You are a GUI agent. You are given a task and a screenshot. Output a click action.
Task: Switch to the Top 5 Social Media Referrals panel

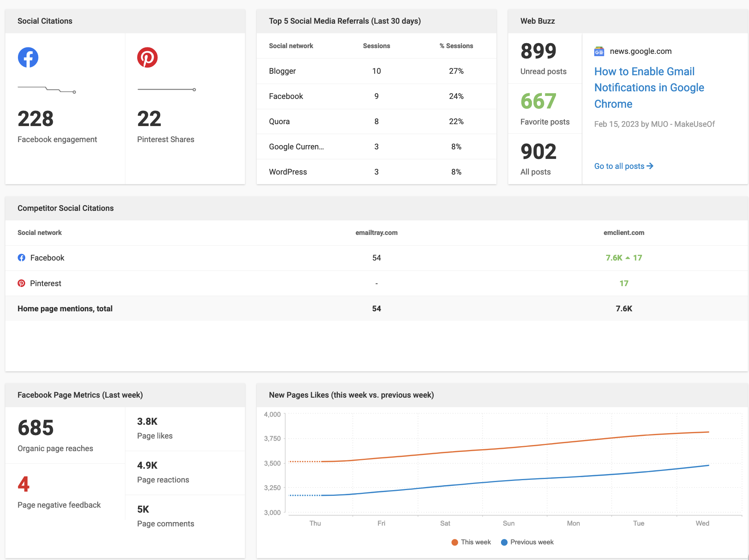345,21
